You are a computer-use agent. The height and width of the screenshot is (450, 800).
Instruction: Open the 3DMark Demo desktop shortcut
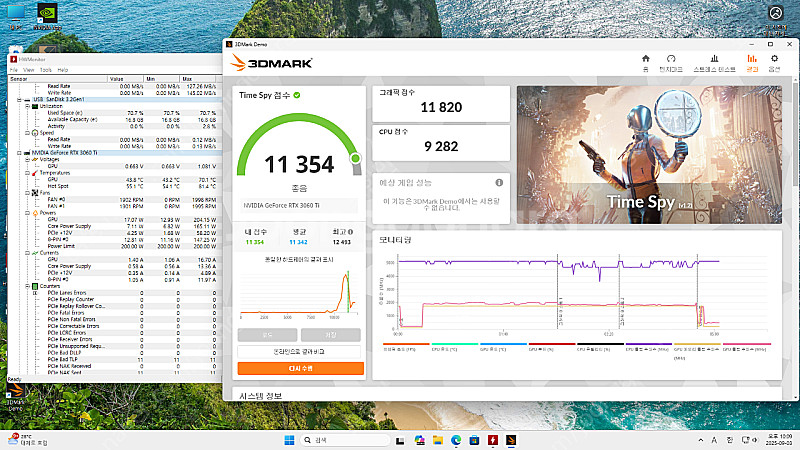click(15, 397)
